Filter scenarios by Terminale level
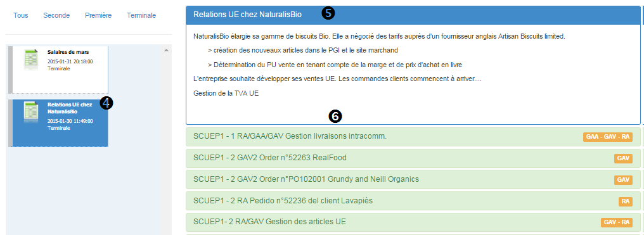This screenshot has height=235, width=644. pyautogui.click(x=141, y=16)
